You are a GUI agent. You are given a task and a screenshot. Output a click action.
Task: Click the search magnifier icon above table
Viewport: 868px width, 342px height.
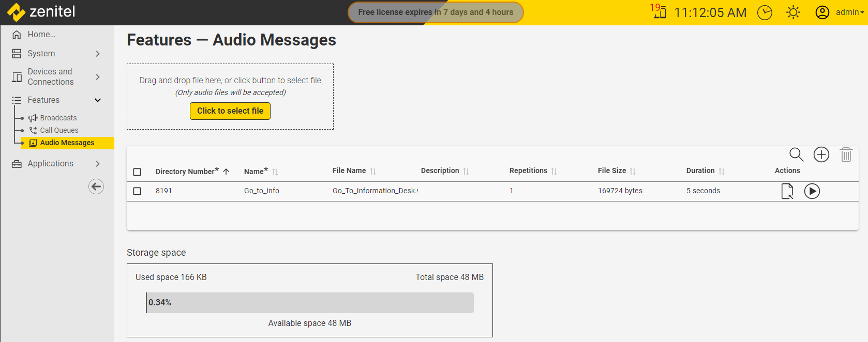(796, 154)
